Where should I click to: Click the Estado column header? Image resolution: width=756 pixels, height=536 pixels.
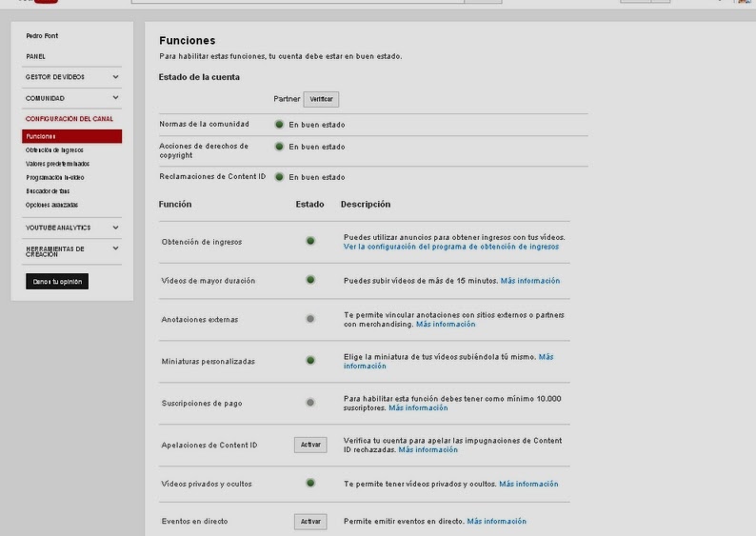click(309, 205)
